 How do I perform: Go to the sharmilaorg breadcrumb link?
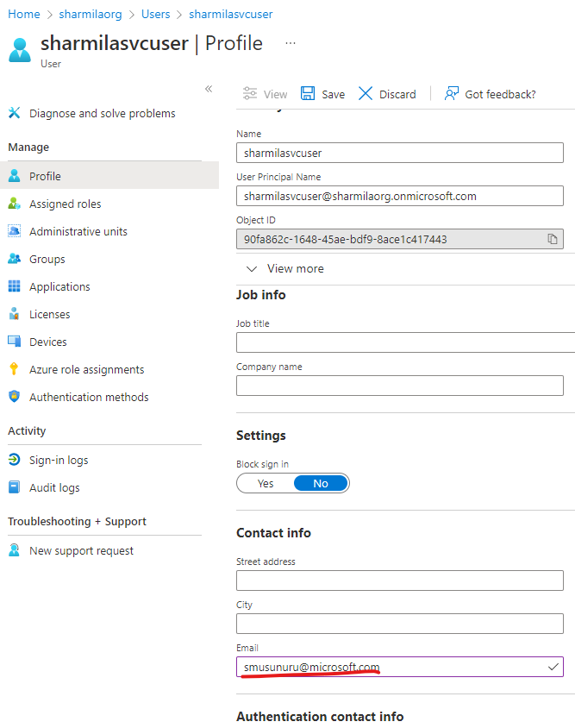click(91, 15)
